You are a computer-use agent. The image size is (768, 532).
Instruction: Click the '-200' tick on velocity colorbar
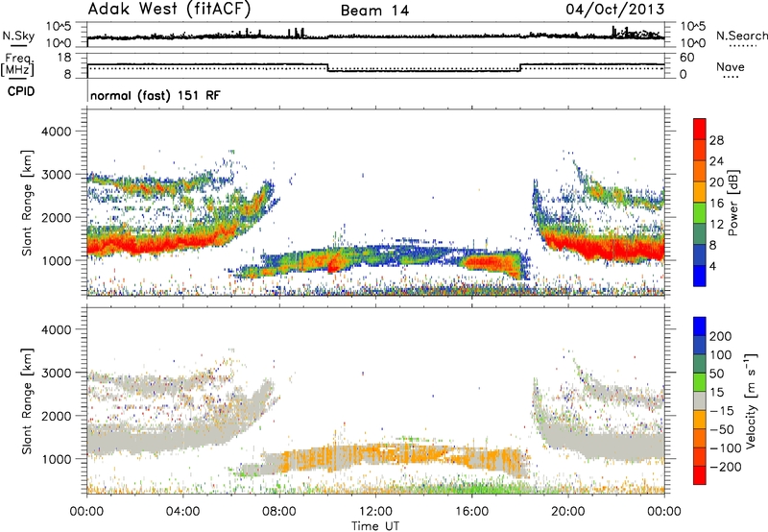(x=724, y=467)
